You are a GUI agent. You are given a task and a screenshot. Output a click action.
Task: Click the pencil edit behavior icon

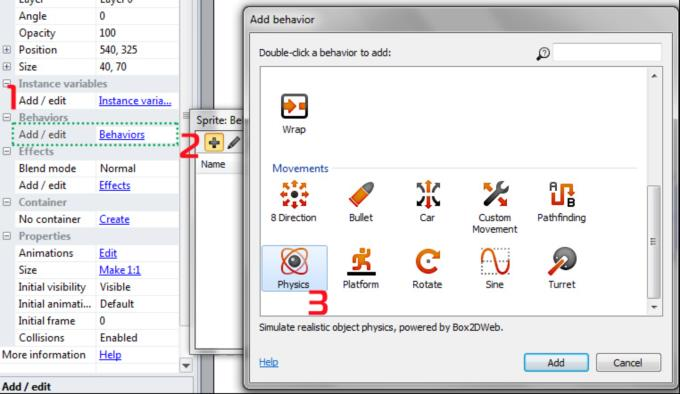[x=233, y=142]
